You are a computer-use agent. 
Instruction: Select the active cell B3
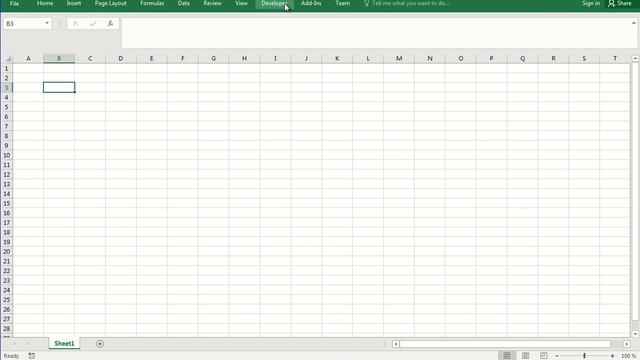59,87
